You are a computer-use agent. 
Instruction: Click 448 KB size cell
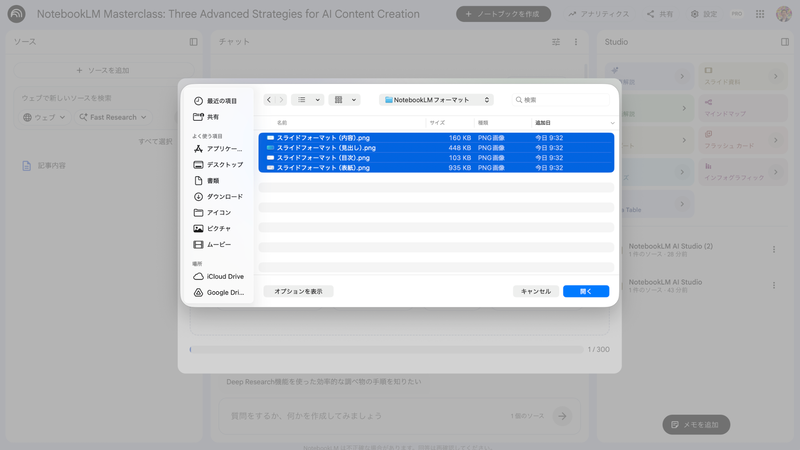click(459, 148)
